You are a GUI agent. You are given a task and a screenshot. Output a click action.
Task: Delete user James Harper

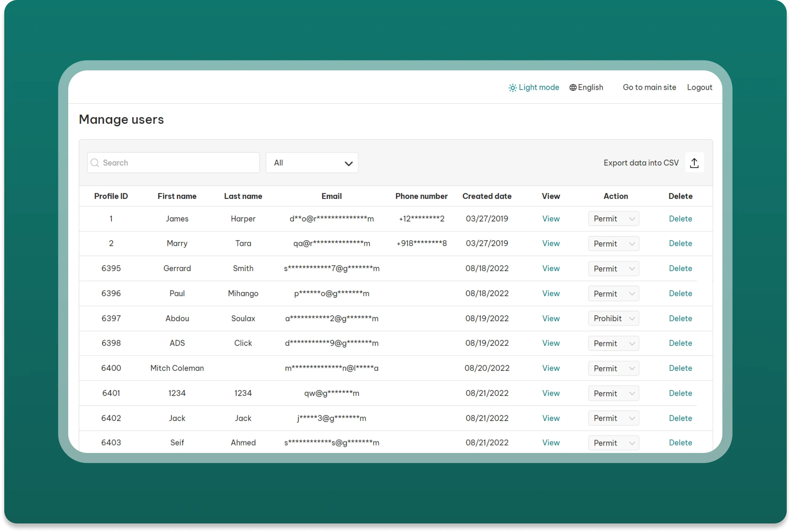click(680, 219)
